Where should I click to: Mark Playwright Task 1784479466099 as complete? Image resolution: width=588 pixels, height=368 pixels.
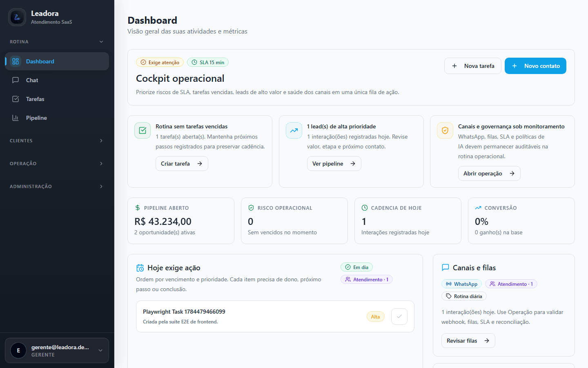click(x=399, y=316)
